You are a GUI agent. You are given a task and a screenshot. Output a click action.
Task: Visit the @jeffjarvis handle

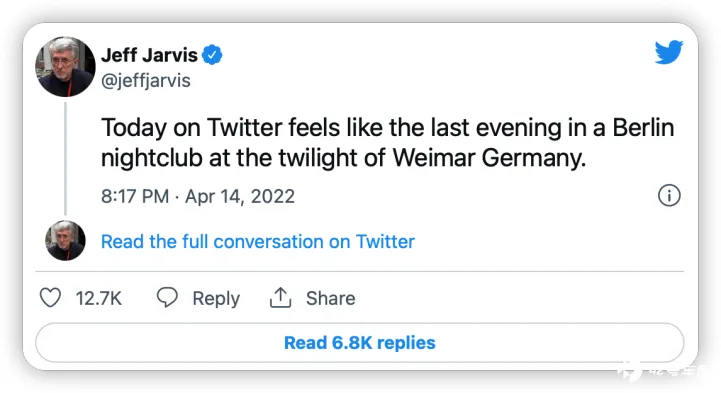coord(146,80)
